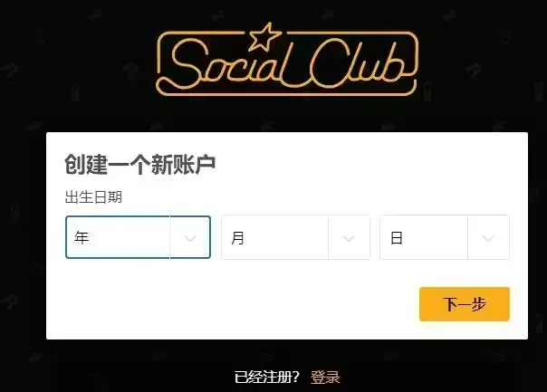The width and height of the screenshot is (547, 392).
Task: Open the 月 (month) dropdown
Action: coord(296,237)
